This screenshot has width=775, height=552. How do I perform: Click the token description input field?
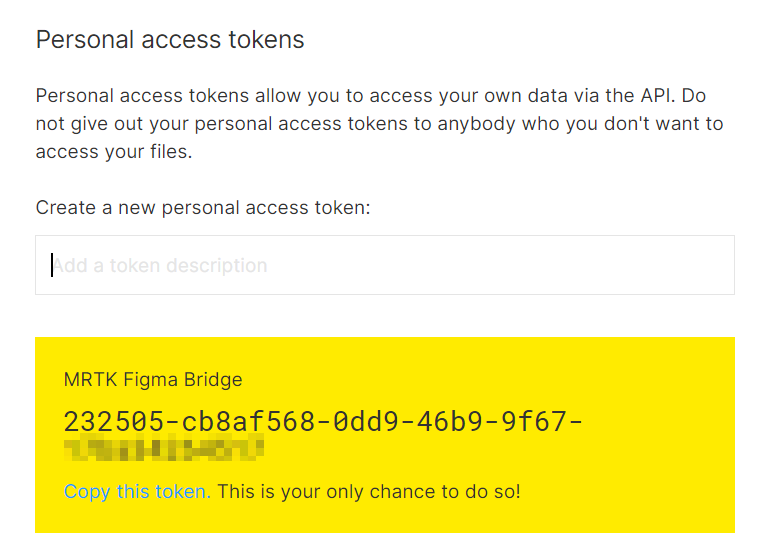pyautogui.click(x=385, y=265)
